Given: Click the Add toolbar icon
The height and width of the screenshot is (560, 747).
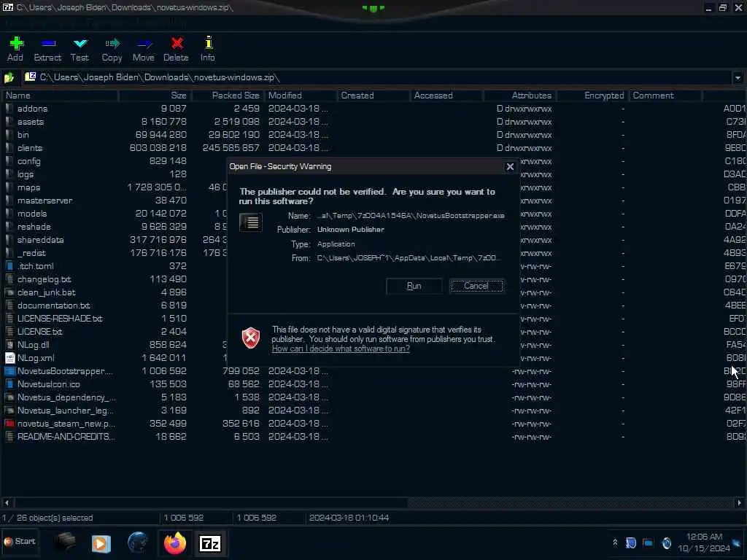Looking at the screenshot, I should [16, 49].
